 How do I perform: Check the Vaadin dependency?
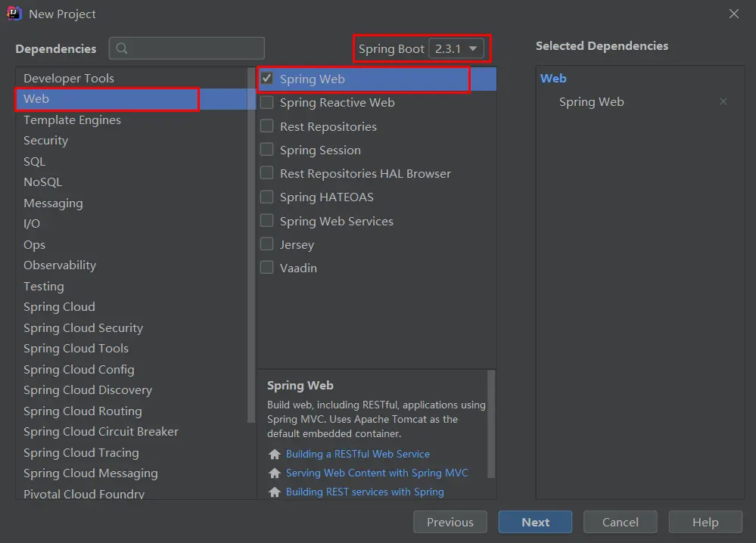pyautogui.click(x=266, y=268)
